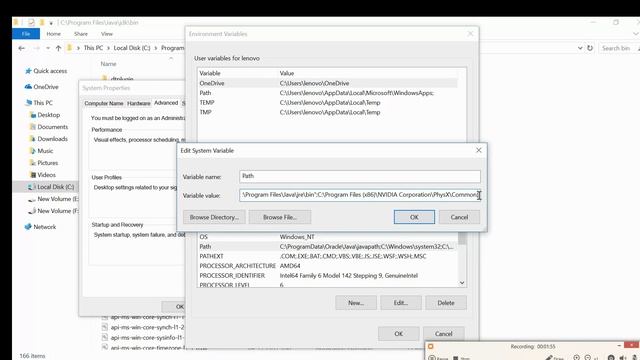Close the Edit System Variable dialog
The width and height of the screenshot is (640, 360).
[x=478, y=150]
